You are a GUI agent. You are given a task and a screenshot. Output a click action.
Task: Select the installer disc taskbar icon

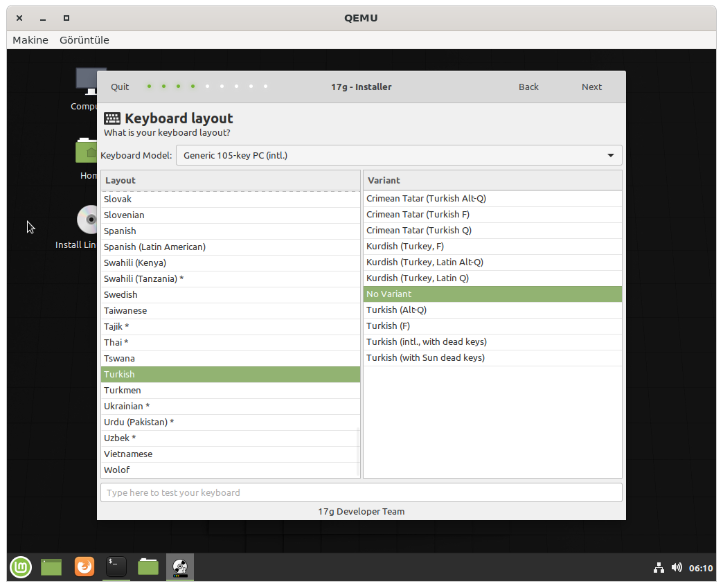[x=180, y=567]
